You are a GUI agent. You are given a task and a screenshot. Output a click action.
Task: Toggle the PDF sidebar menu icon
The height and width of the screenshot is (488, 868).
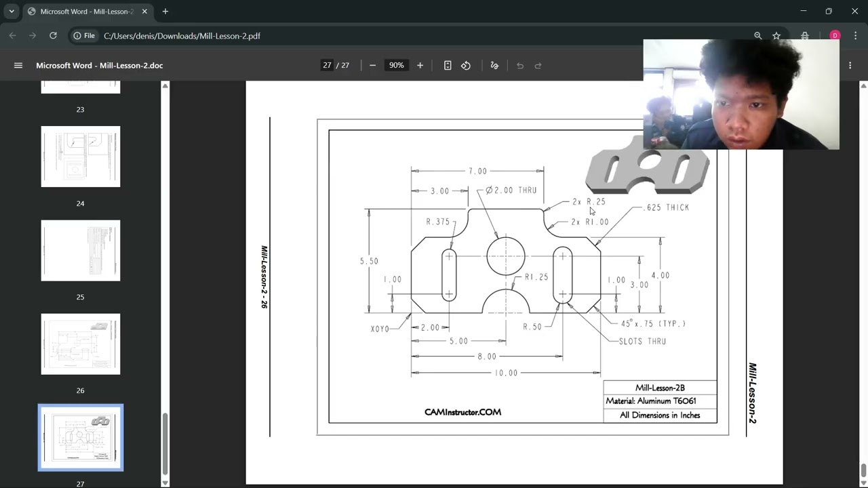point(18,66)
